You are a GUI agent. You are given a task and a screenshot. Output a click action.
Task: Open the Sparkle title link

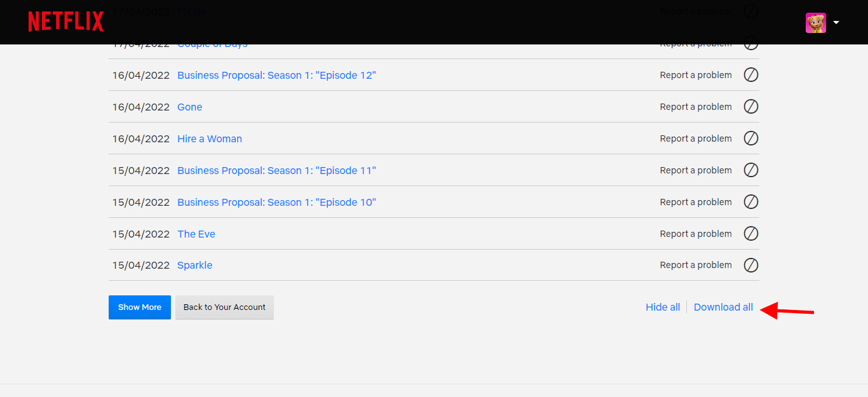coord(194,265)
